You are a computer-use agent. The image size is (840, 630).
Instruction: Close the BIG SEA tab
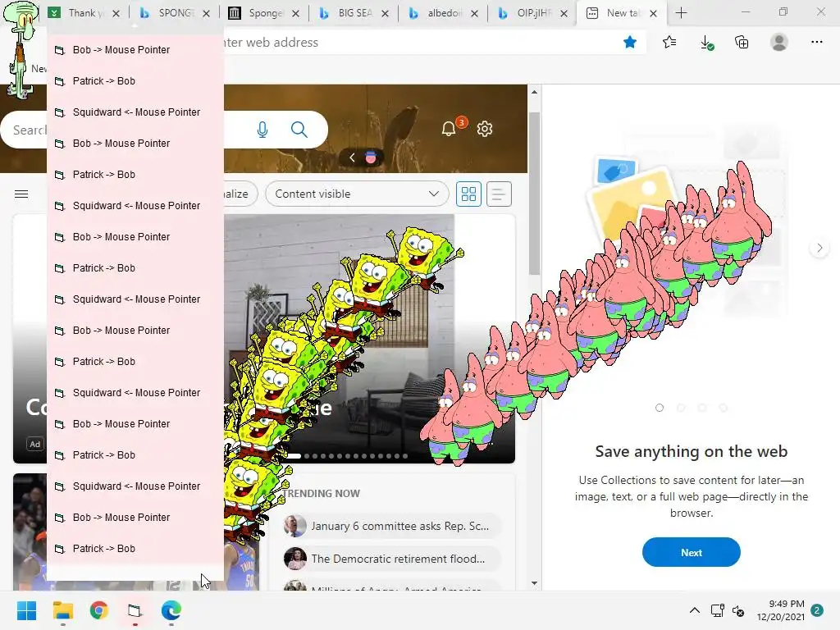click(x=385, y=13)
